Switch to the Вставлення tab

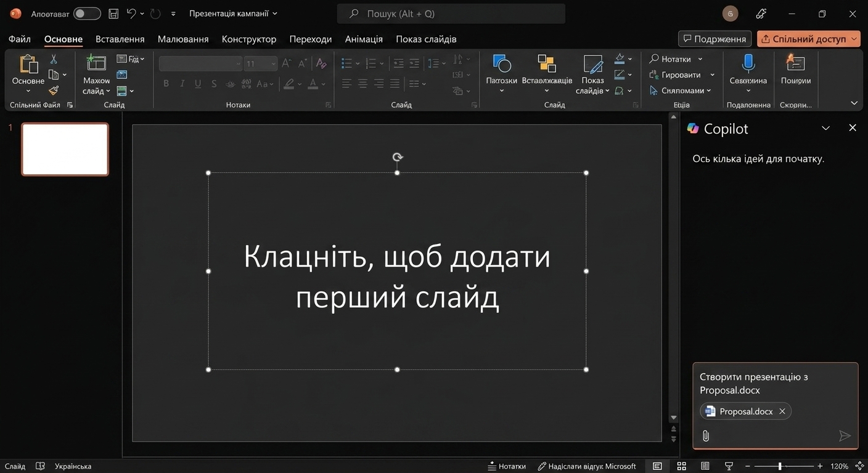point(120,39)
